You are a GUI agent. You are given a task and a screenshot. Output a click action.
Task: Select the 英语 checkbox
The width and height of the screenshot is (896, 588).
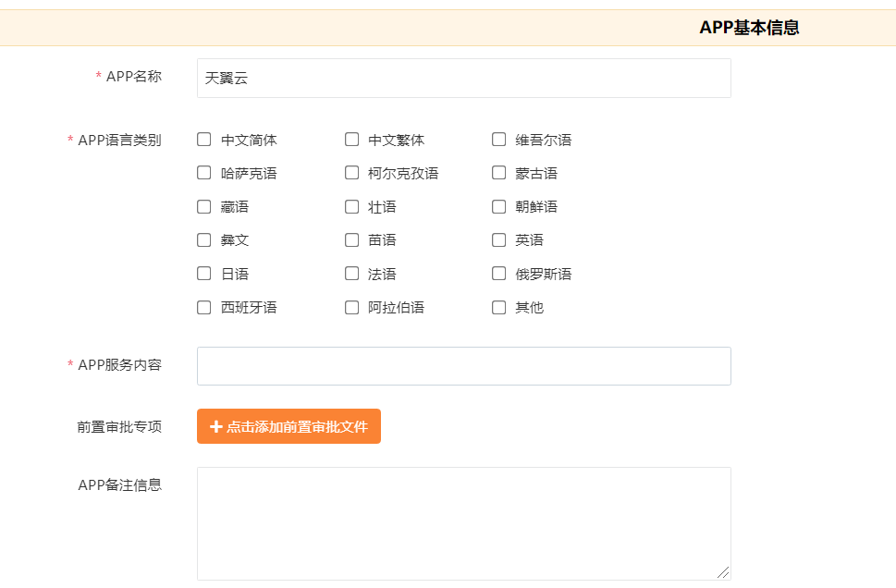[x=499, y=240]
